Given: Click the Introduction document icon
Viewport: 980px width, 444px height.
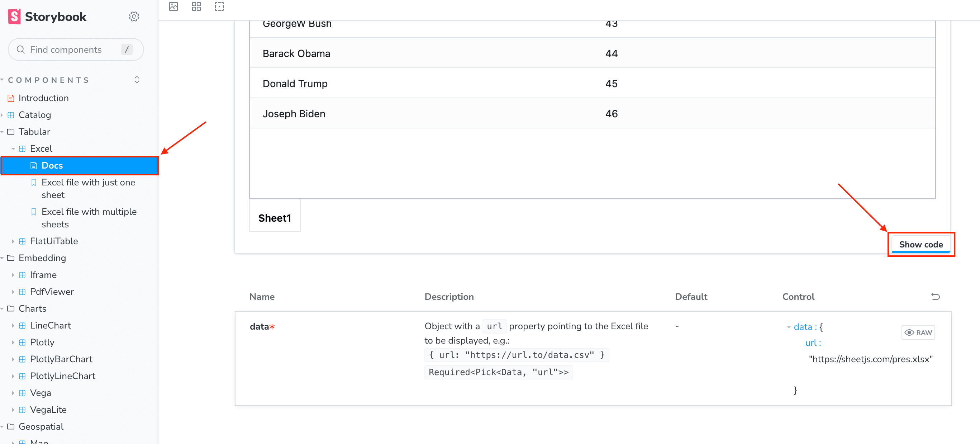Looking at the screenshot, I should coord(11,98).
